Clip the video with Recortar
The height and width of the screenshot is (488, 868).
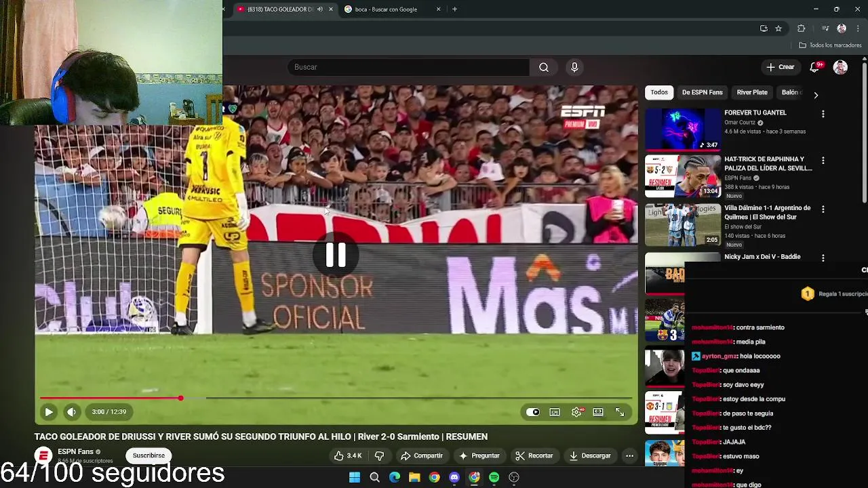534,455
